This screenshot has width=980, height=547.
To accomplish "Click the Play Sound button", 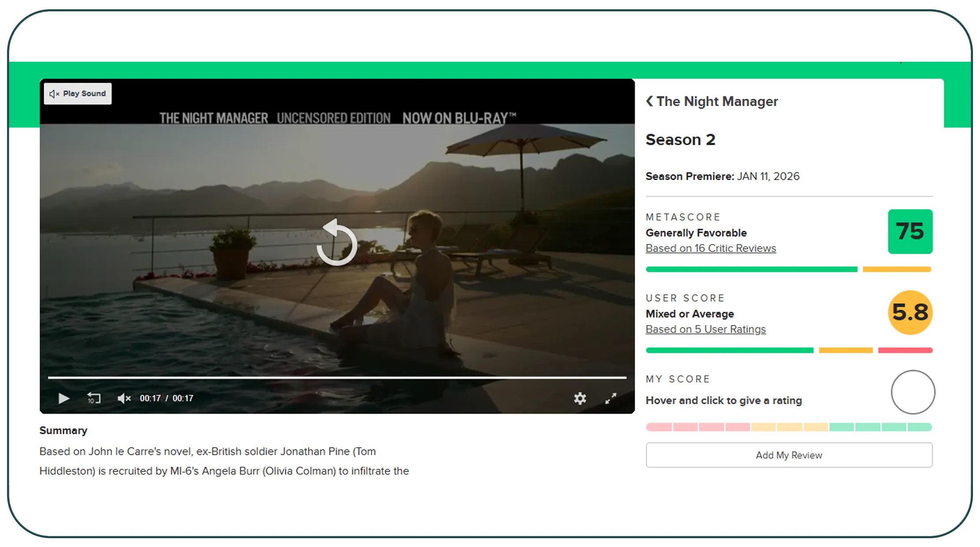I will (78, 94).
